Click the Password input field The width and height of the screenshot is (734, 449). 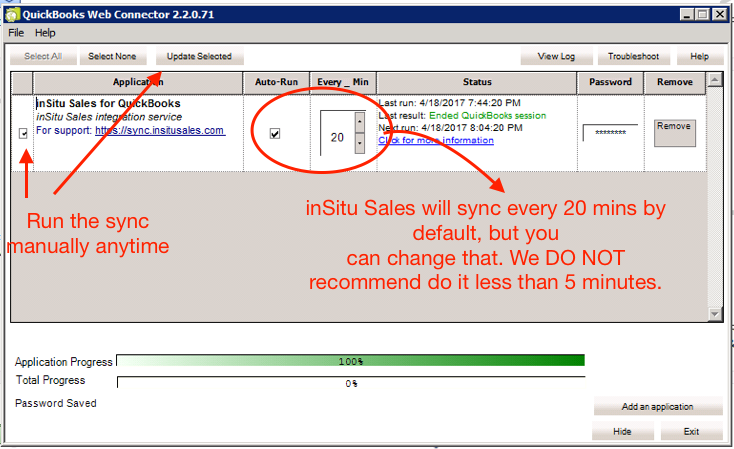coord(610,132)
